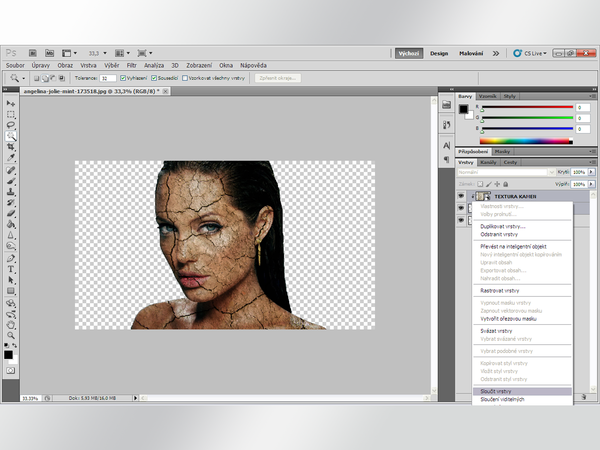600x450 pixels.
Task: Select the Type (T) tool
Action: 11,268
